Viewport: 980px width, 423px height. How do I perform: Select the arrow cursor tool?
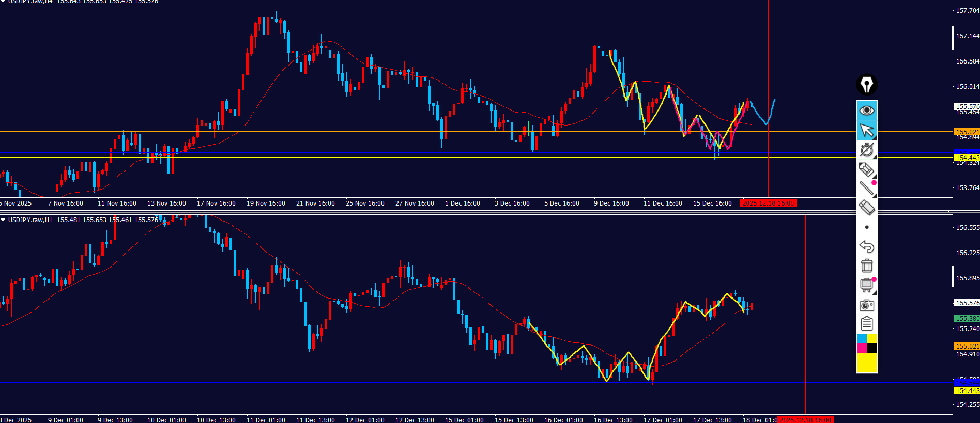867,131
